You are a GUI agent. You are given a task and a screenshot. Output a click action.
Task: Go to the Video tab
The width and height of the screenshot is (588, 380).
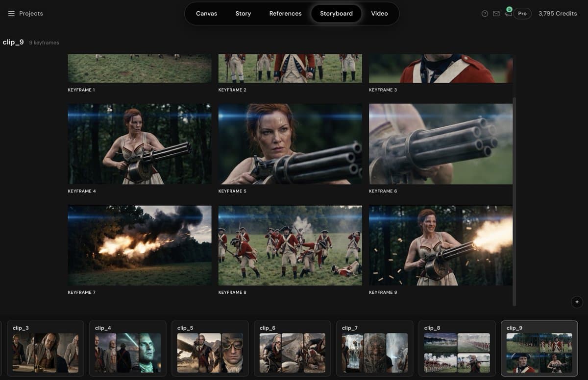379,14
